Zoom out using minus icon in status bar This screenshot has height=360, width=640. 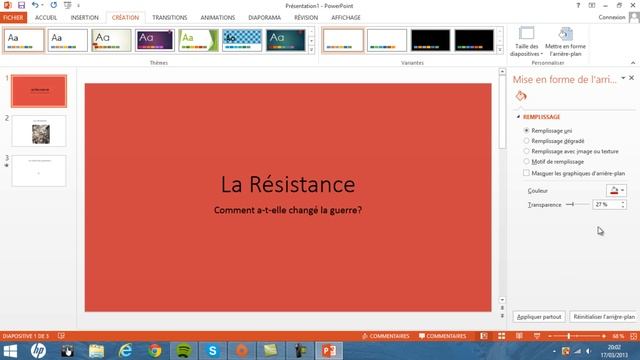click(x=550, y=336)
